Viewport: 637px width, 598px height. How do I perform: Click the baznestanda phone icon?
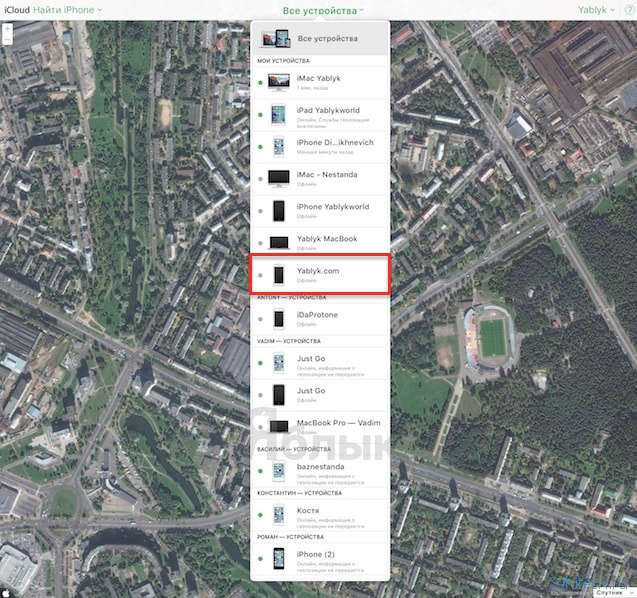(x=279, y=471)
